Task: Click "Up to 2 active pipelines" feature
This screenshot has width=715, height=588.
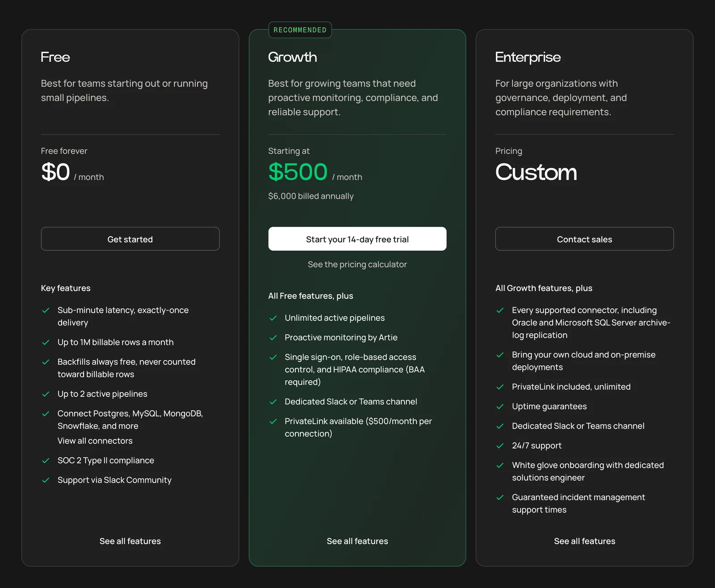Action: tap(102, 394)
